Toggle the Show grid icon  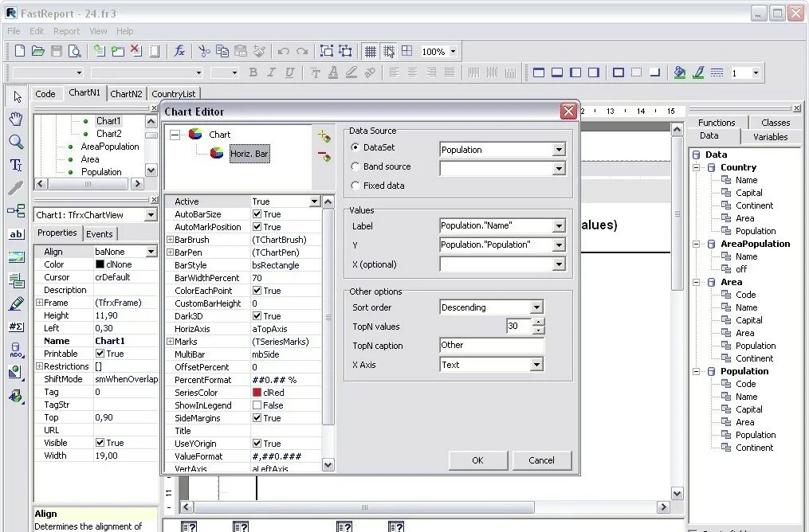click(x=371, y=51)
